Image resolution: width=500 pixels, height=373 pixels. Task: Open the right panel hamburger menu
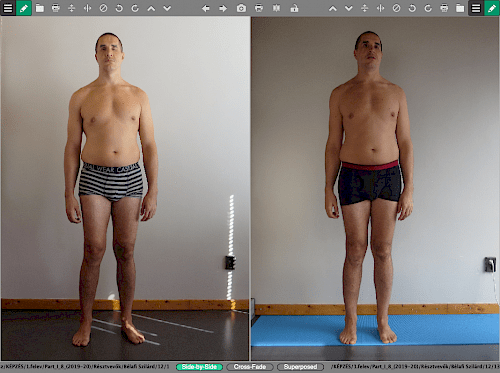point(476,8)
